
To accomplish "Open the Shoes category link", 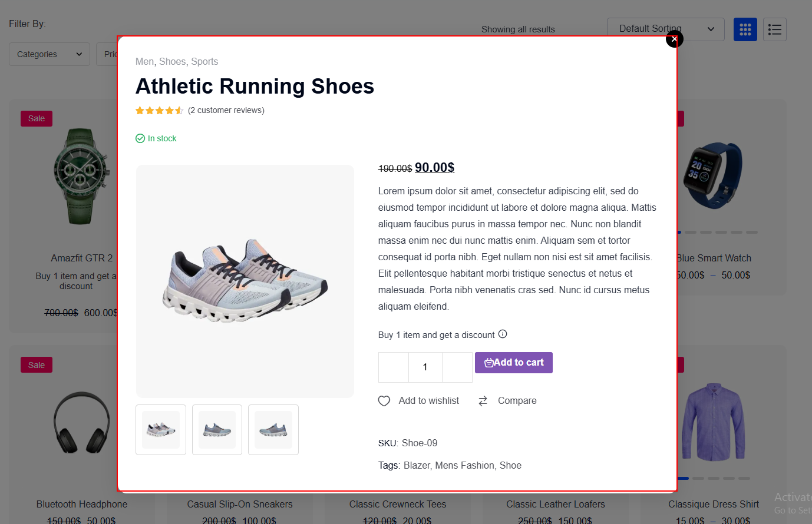I will point(172,62).
